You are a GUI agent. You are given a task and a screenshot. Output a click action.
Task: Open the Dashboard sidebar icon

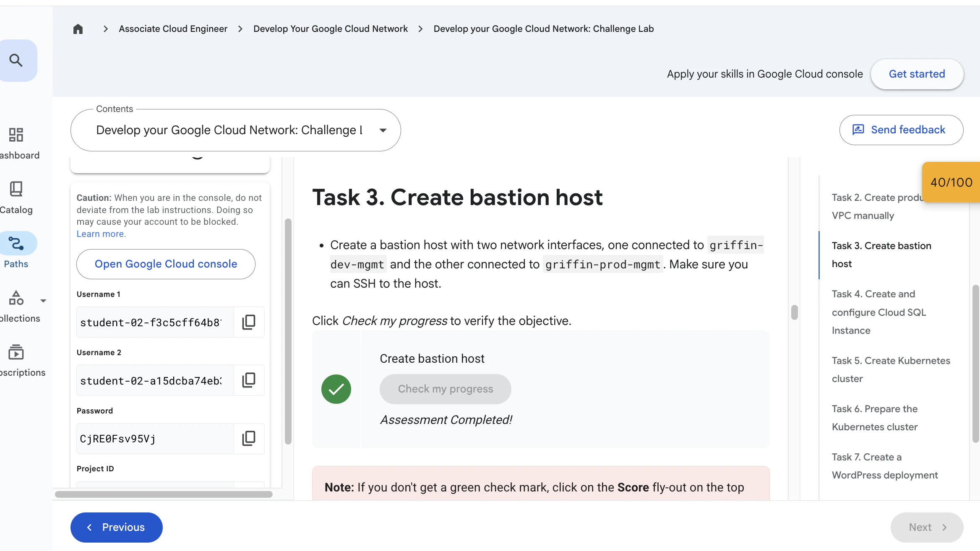pyautogui.click(x=16, y=135)
